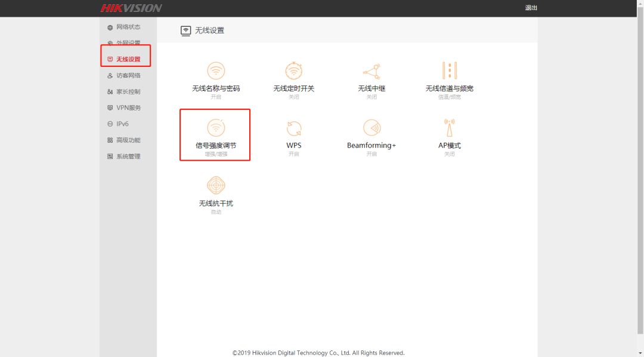The width and height of the screenshot is (644, 357).
Task: Click 网络状态 globe icon in sidebar
Action: coord(110,27)
